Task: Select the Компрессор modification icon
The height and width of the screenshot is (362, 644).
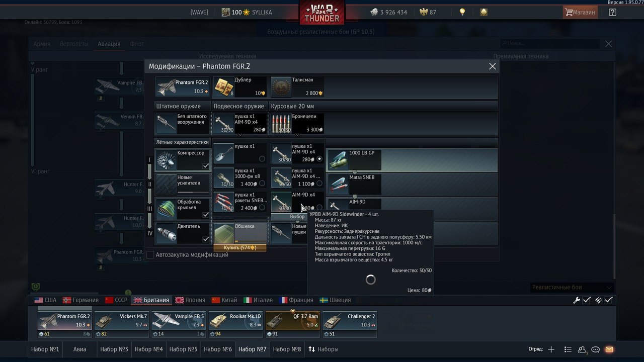Action: pos(166,160)
